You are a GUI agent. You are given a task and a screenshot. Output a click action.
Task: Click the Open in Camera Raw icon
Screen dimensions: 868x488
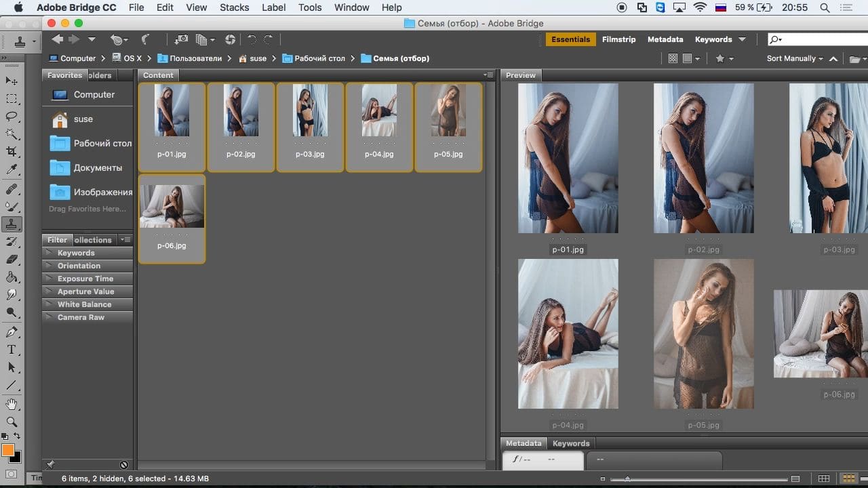pyautogui.click(x=230, y=39)
